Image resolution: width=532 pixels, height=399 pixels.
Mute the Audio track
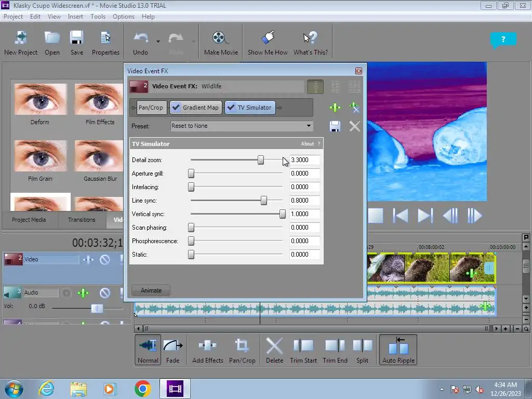(x=105, y=293)
